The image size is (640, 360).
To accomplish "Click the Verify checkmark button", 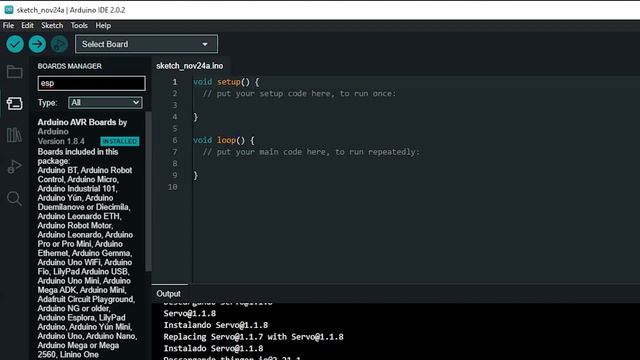I will [15, 44].
